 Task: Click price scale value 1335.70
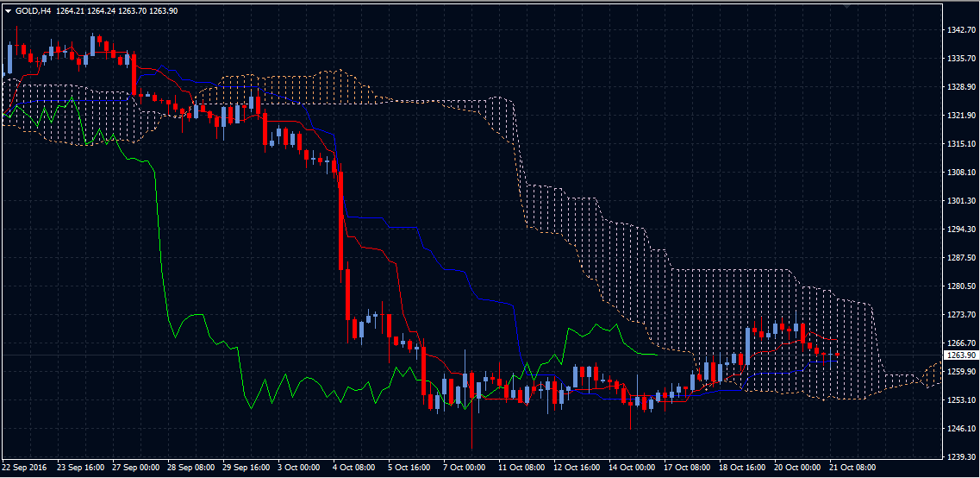(961, 58)
